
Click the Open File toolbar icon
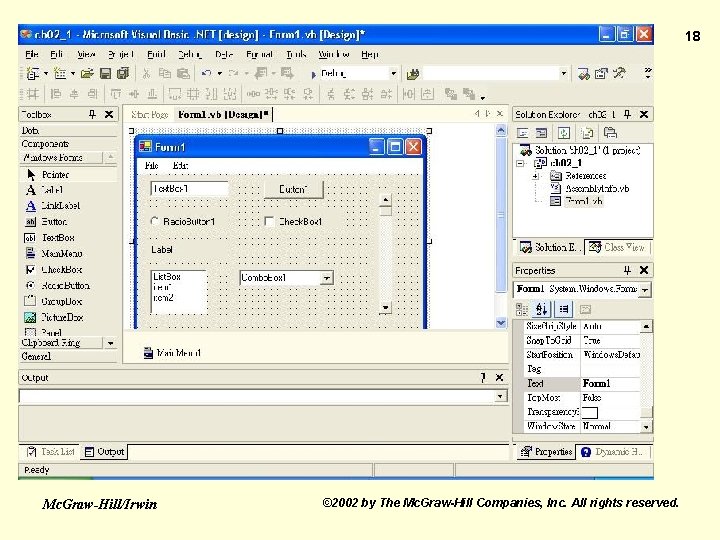click(87, 73)
